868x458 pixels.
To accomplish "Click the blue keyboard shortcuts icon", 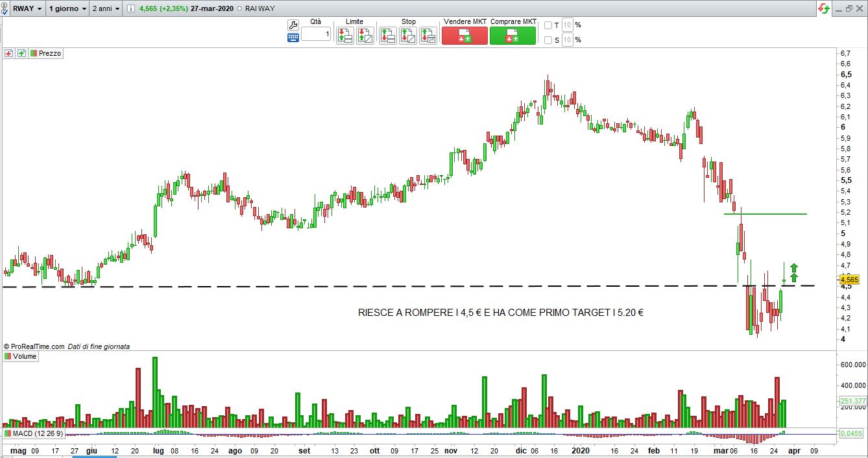I will tap(293, 38).
